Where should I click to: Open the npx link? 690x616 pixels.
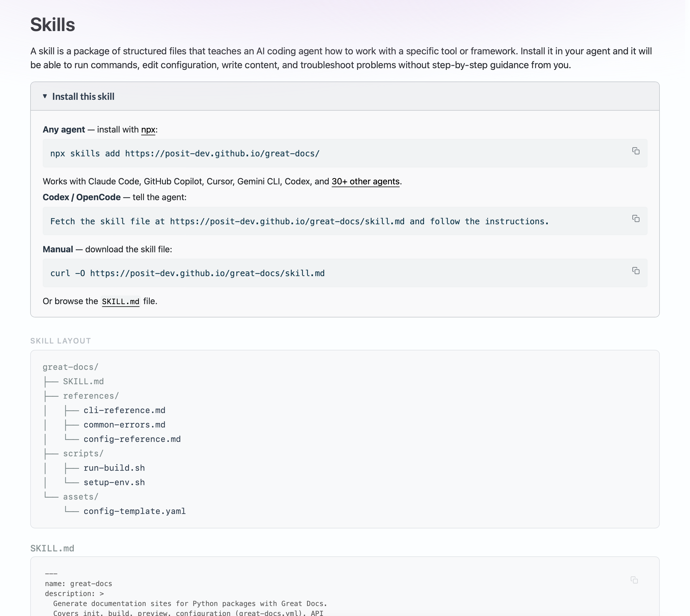click(148, 130)
